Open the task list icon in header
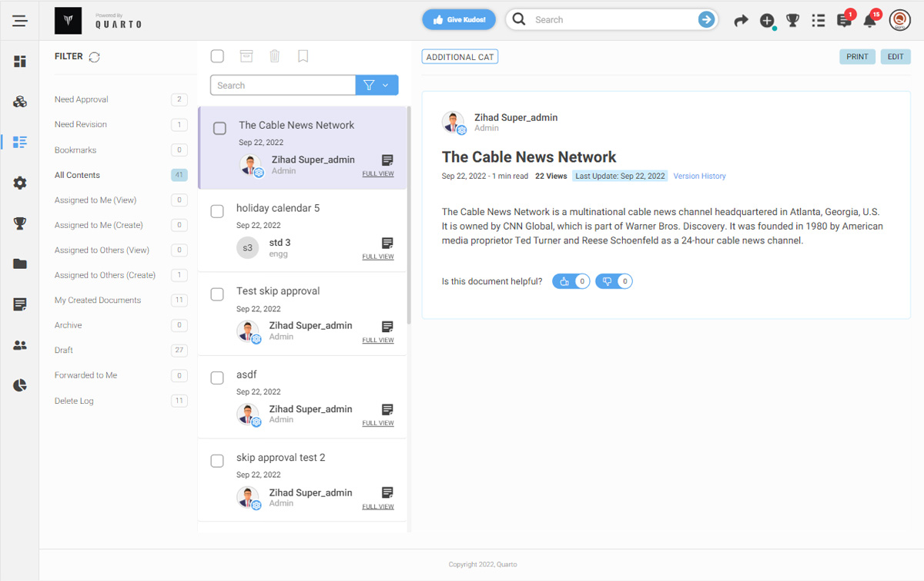 (819, 21)
